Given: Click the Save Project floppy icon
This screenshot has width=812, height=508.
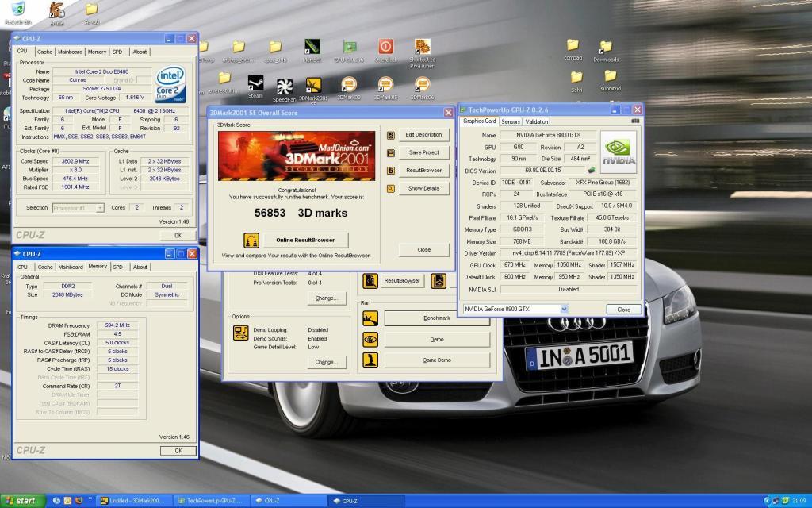Looking at the screenshot, I should 390,153.
